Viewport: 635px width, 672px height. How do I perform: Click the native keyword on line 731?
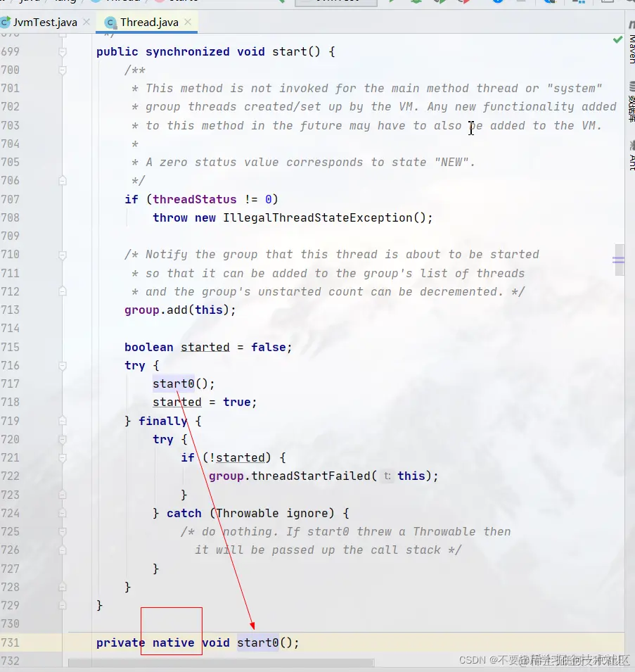(x=174, y=643)
